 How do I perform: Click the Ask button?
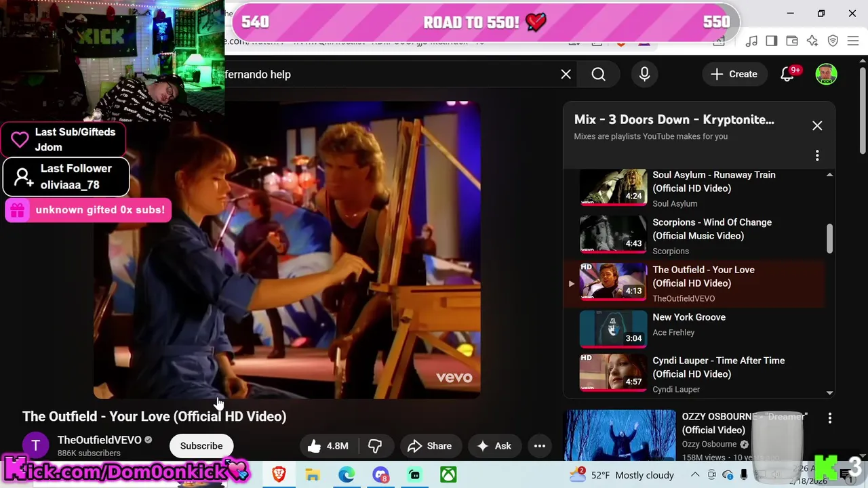[x=494, y=446]
